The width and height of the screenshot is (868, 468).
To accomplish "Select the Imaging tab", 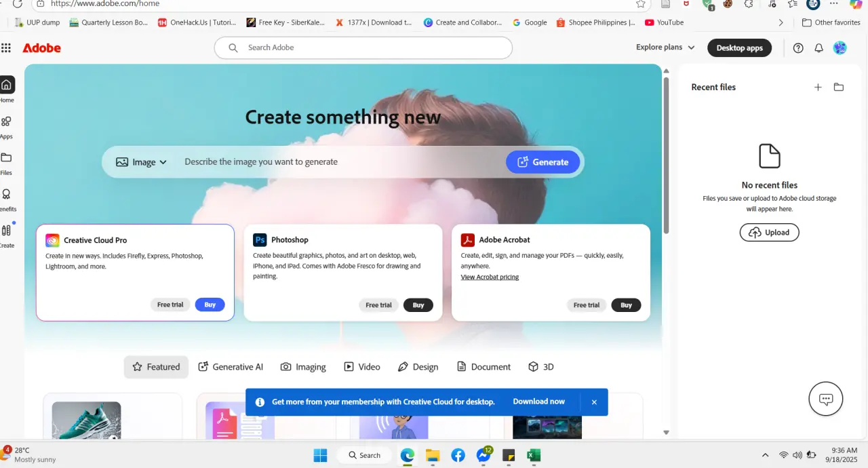I will (x=303, y=367).
